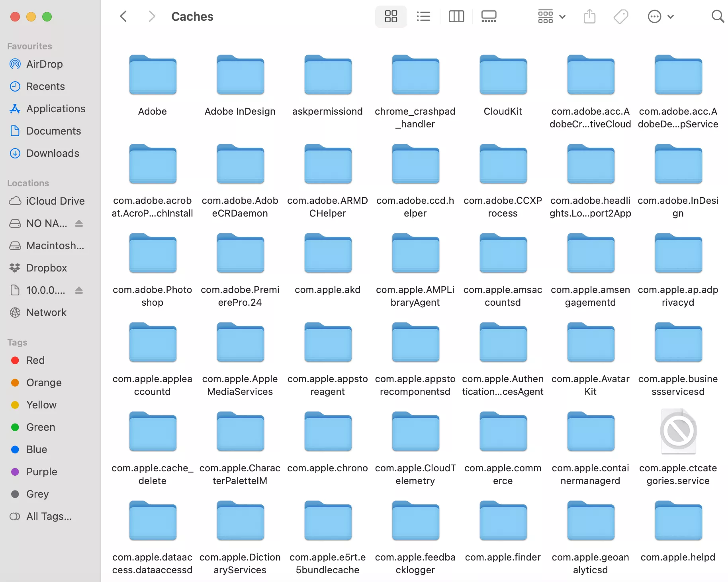Select the com.adobe.Photoshop folder
This screenshot has height=582, width=728.
tap(153, 253)
